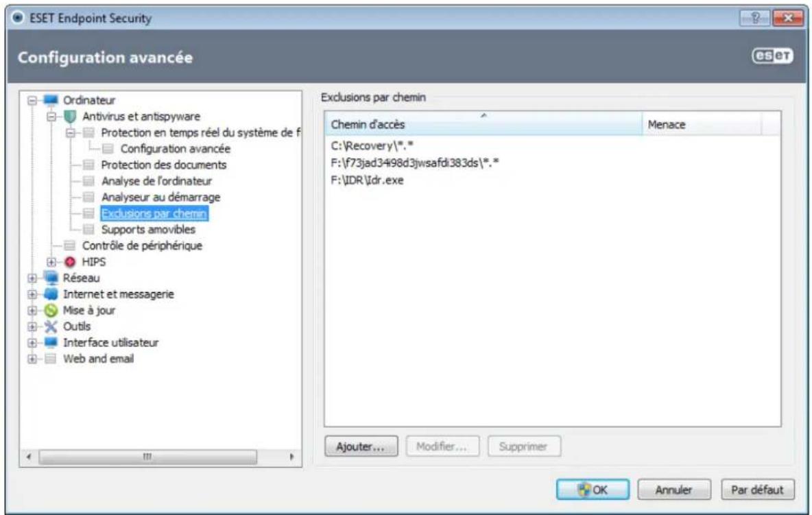This screenshot has width=812, height=515.
Task: Expand the Web and email node
Action: pyautogui.click(x=32, y=359)
